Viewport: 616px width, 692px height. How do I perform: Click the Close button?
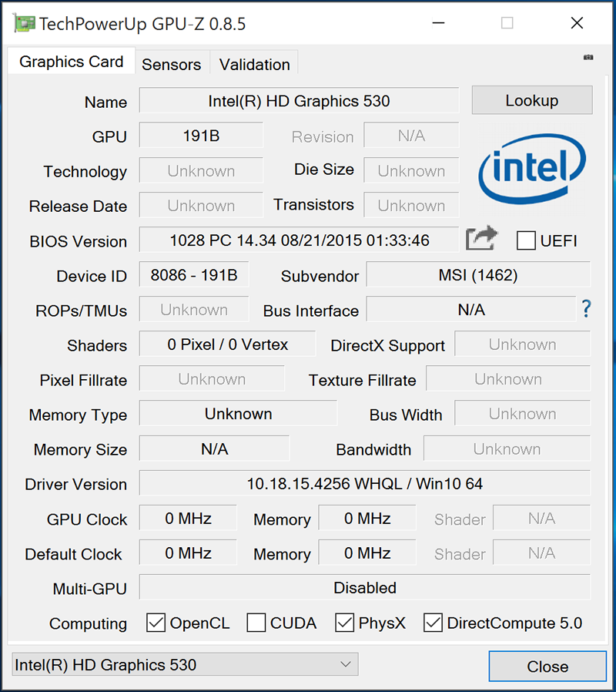pos(547,666)
